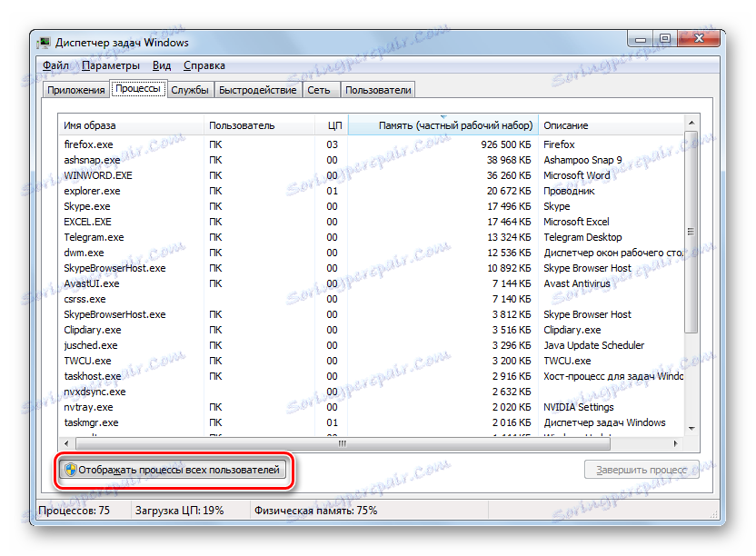
Task: Sort by Пользователь column header
Action: [x=259, y=125]
